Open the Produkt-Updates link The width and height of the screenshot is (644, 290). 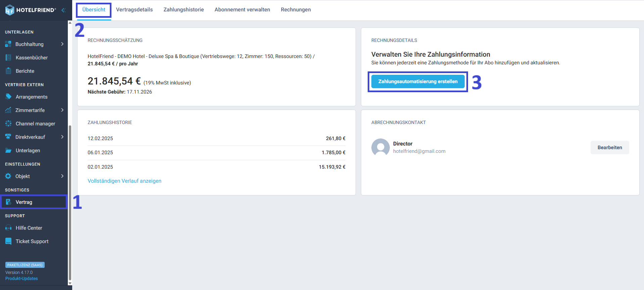point(21,279)
